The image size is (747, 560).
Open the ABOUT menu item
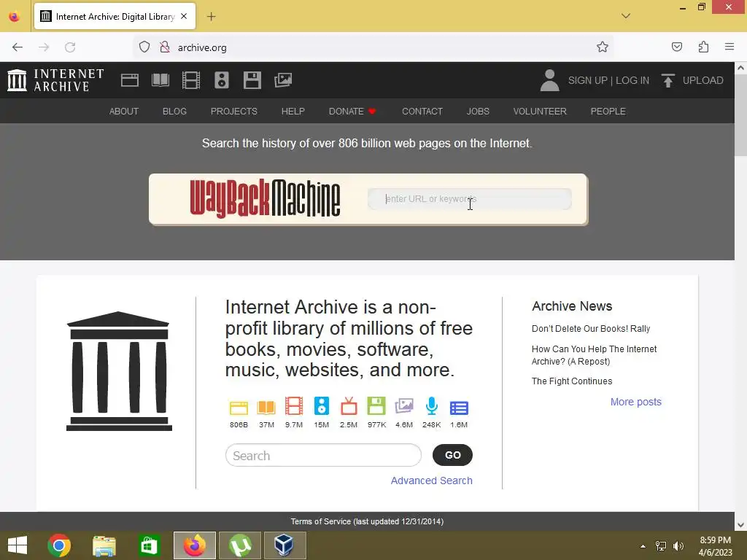pos(124,112)
